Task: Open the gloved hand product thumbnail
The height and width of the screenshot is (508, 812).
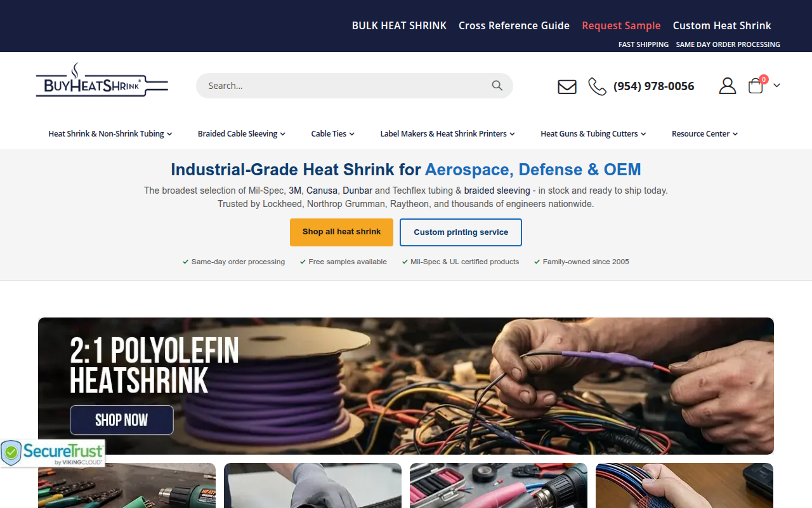Action: pyautogui.click(x=313, y=485)
